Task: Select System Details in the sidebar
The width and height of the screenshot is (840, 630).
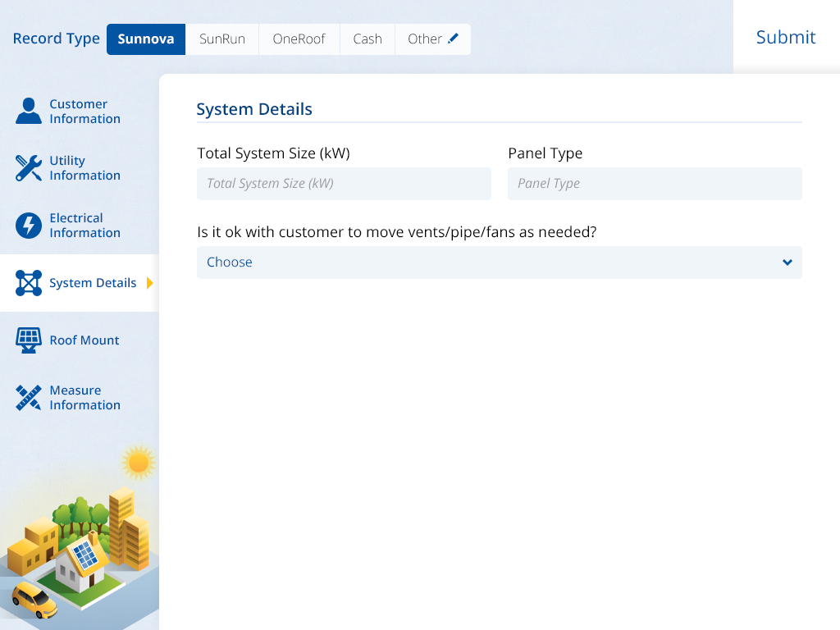Action: pyautogui.click(x=80, y=283)
